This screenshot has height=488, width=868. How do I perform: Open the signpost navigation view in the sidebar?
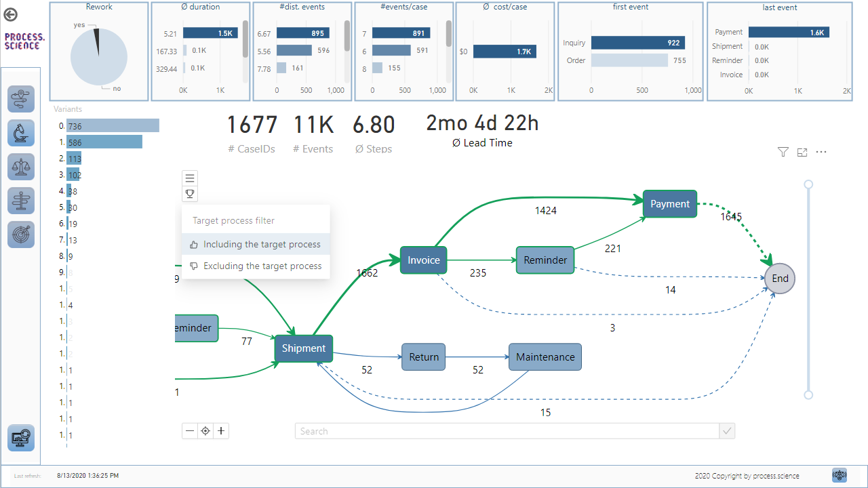tap(20, 201)
